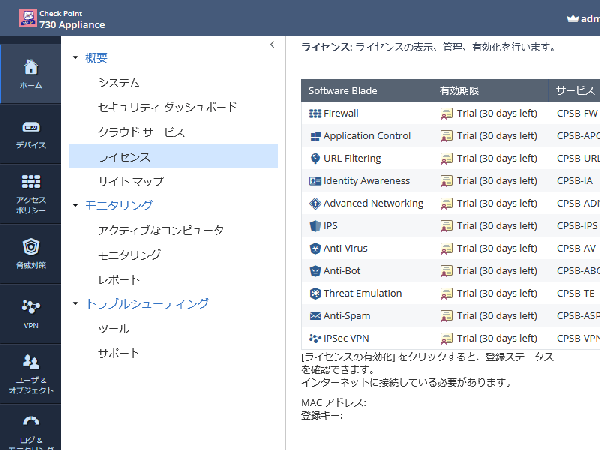Select the ライセンス (License) menu item
Screen dimensions: 600x450
click(173, 156)
